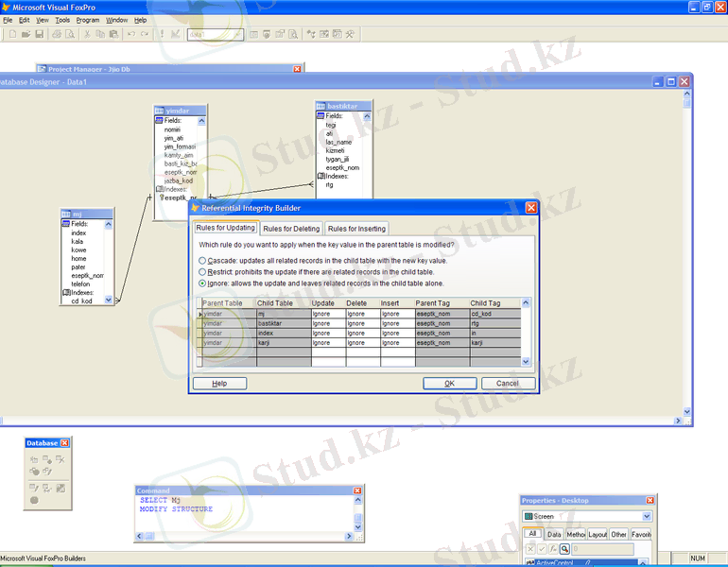The height and width of the screenshot is (567, 728).
Task: Click the Cut scissors toolbar icon
Action: point(87,34)
